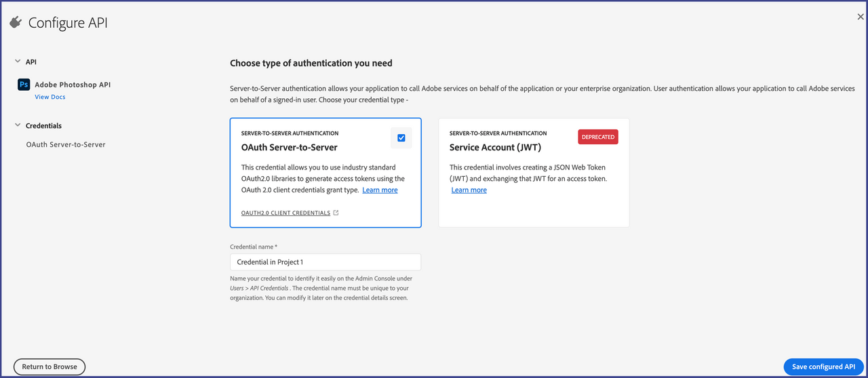Click the OAuth Server-to-Server card title
The width and height of the screenshot is (868, 378).
[x=290, y=147]
